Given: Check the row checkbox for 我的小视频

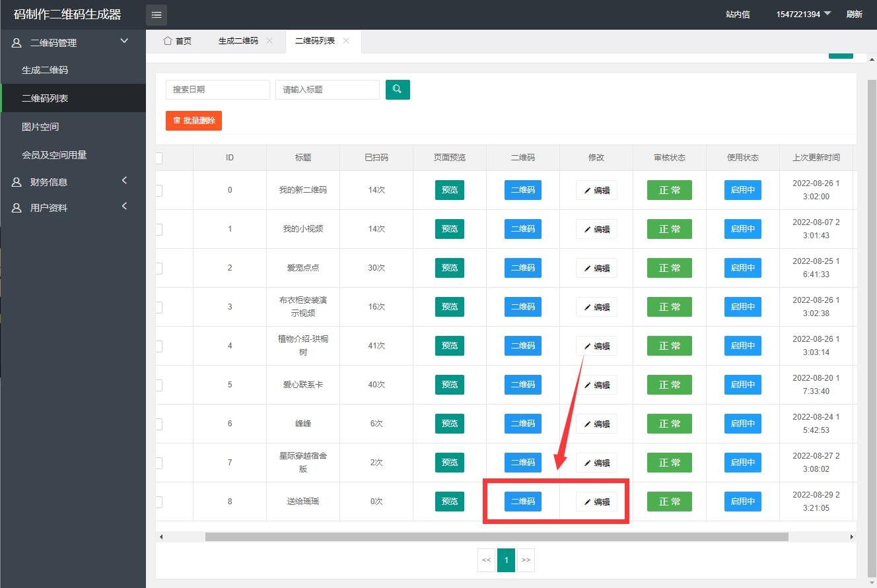Looking at the screenshot, I should [x=158, y=229].
